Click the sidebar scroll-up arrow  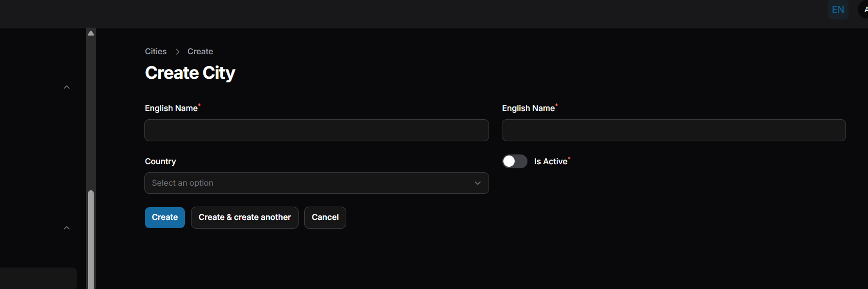click(x=91, y=33)
